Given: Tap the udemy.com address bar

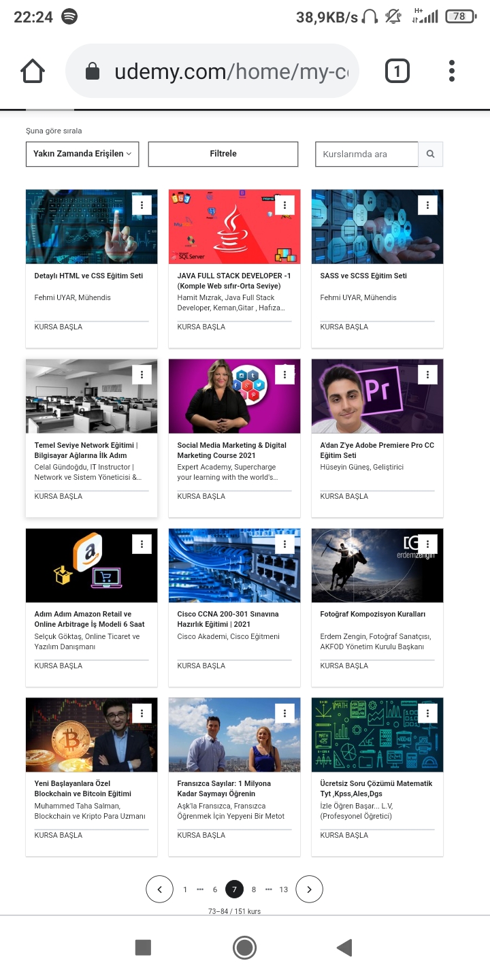Looking at the screenshot, I should (212, 71).
